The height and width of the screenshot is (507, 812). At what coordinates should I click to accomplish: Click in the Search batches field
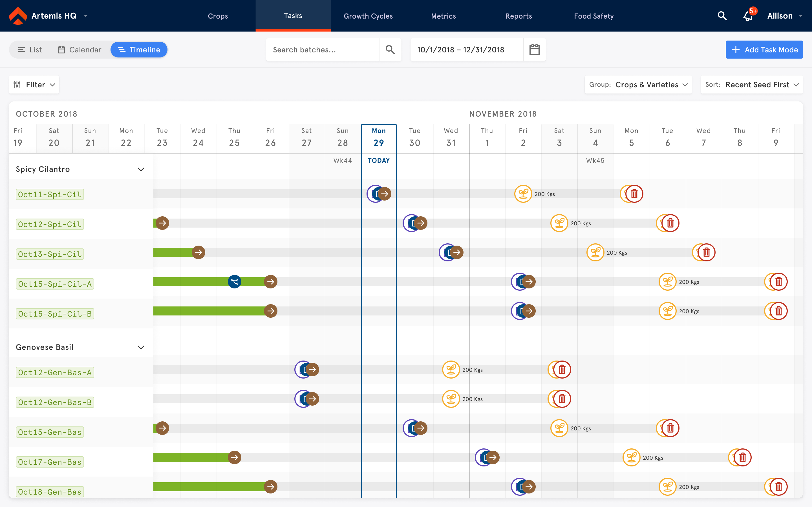(x=322, y=50)
